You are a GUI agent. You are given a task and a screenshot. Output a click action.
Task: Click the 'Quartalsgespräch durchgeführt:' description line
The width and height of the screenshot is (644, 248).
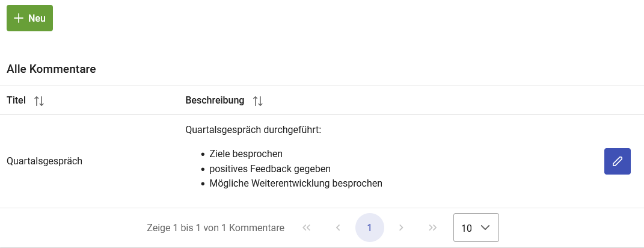pos(254,129)
